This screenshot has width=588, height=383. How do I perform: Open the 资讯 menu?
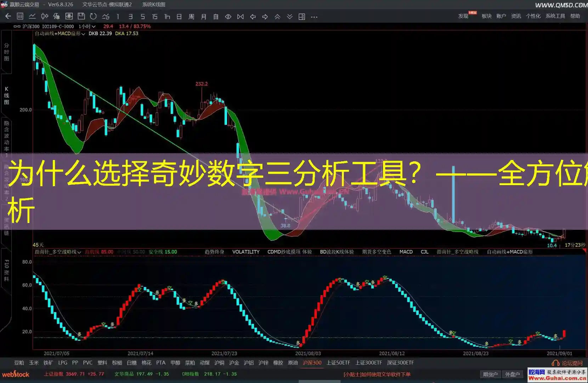(x=516, y=16)
